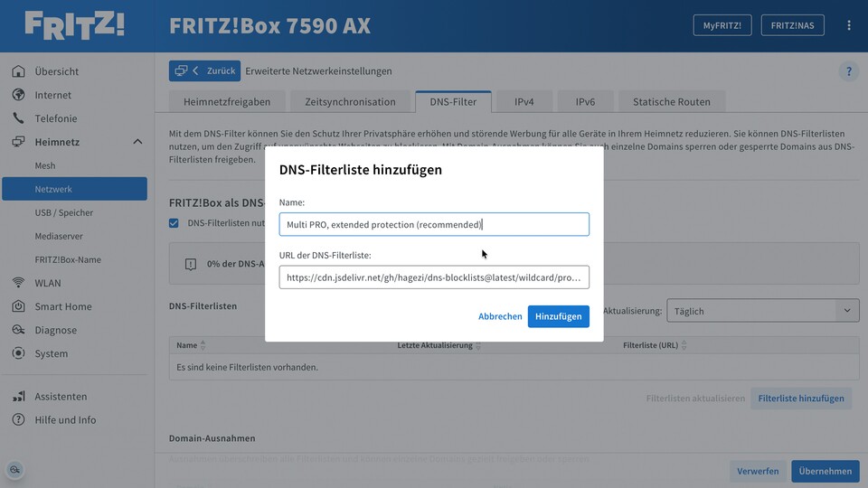Viewport: 868px width, 488px height.
Task: Open the IPv4 tab
Action: (524, 102)
